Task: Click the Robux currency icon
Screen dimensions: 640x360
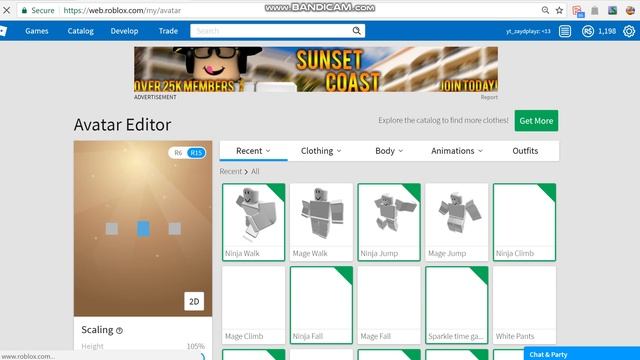Action: tap(588, 31)
